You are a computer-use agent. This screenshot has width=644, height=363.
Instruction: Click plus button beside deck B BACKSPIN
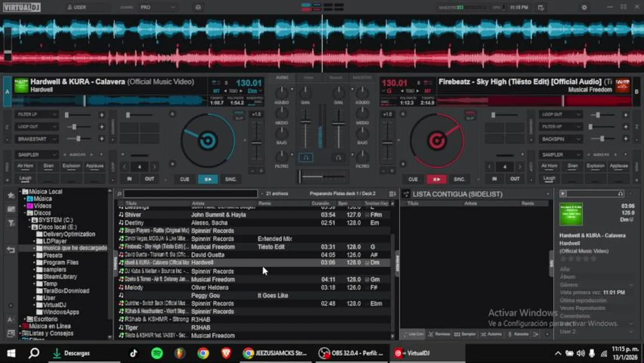point(625,139)
